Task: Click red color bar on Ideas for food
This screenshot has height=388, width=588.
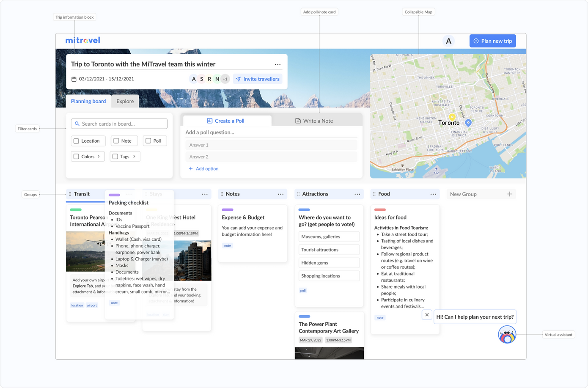Action: [x=380, y=210]
